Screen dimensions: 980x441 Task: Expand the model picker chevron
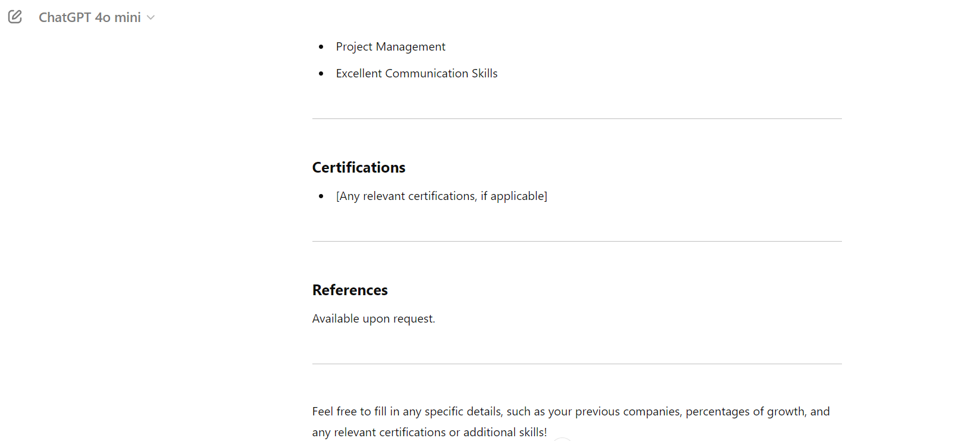tap(151, 18)
